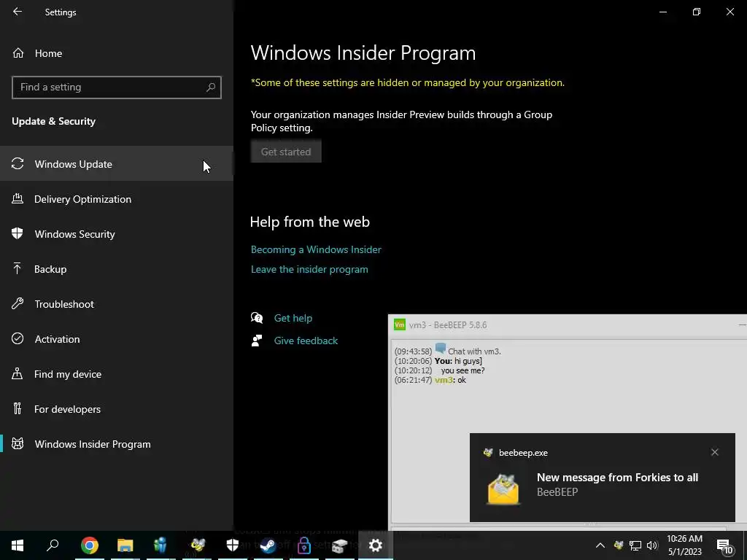Image resolution: width=747 pixels, height=560 pixels.
Task: Open Windows Update in the sidebar
Action: pyautogui.click(x=116, y=164)
